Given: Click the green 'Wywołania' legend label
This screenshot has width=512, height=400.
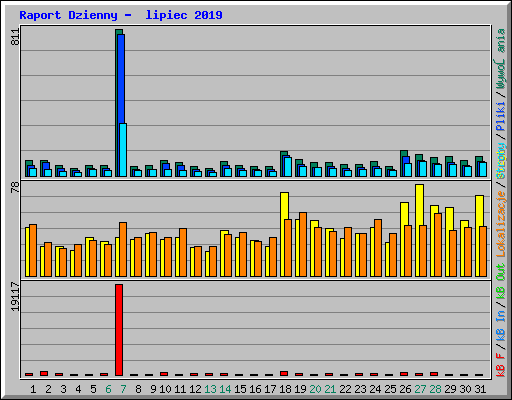Looking at the screenshot, I should [x=501, y=59].
